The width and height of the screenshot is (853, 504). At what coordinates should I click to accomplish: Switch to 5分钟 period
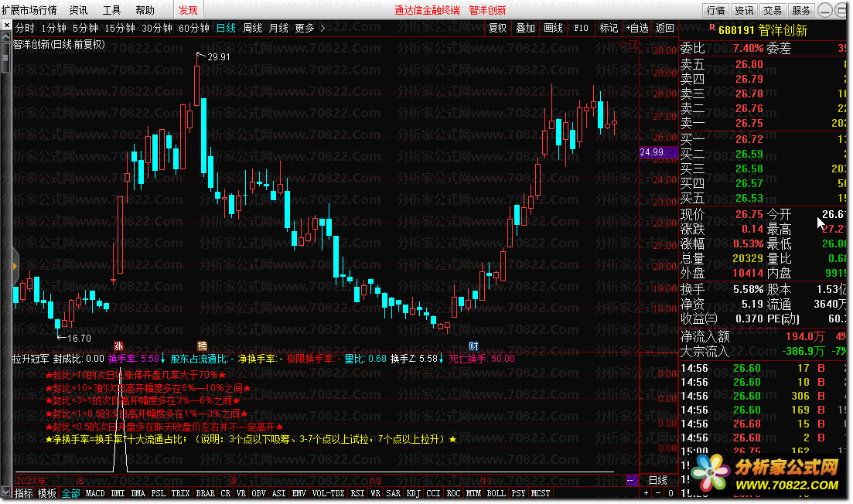coord(85,29)
